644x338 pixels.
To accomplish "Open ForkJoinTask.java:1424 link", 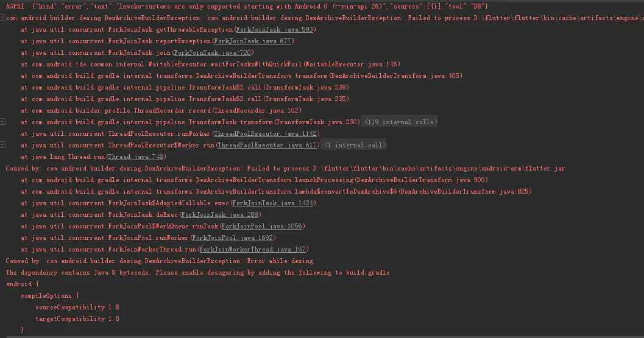I will (x=273, y=203).
